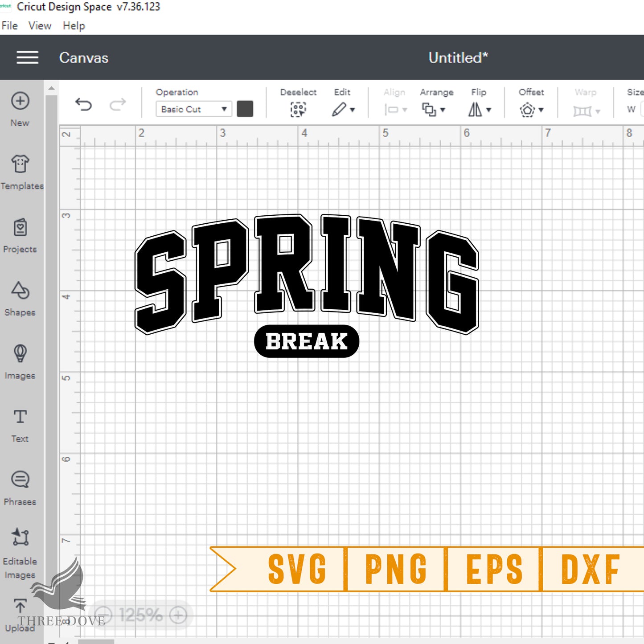
Task: Open the Help menu
Action: pos(74,25)
